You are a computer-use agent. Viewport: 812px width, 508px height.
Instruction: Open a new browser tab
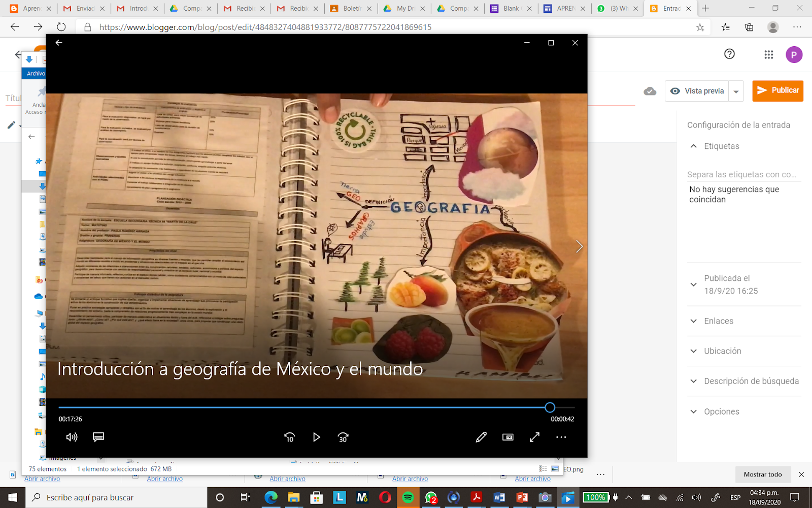coord(705,8)
